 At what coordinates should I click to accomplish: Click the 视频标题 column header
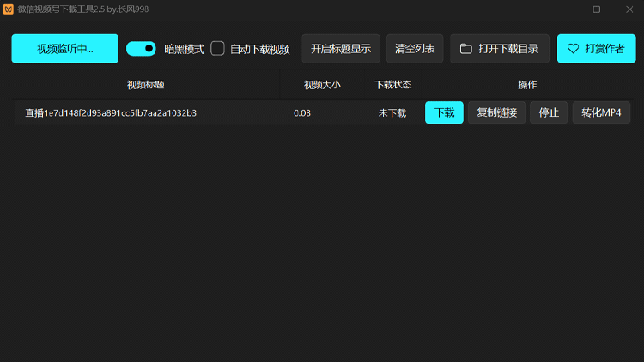pyautogui.click(x=145, y=85)
